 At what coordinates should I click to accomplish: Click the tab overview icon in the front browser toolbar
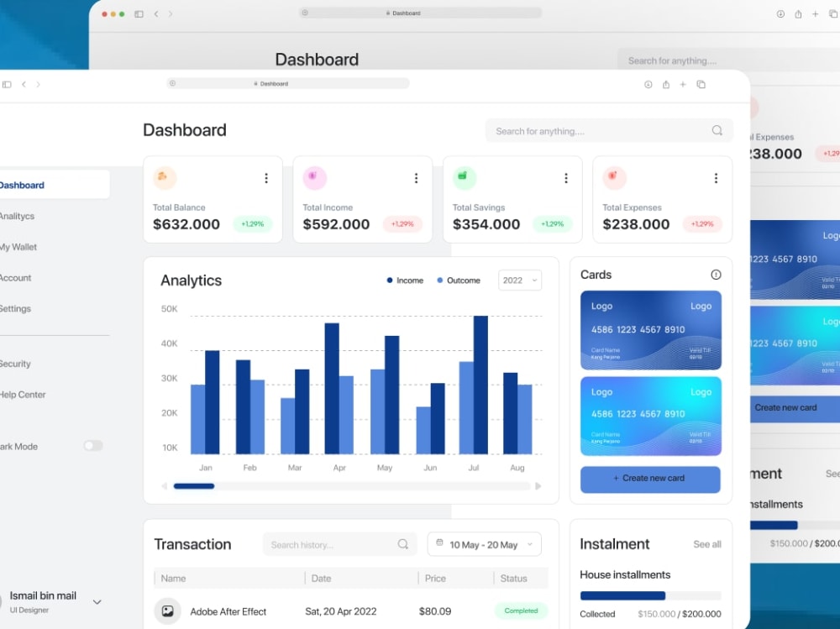pos(701,84)
